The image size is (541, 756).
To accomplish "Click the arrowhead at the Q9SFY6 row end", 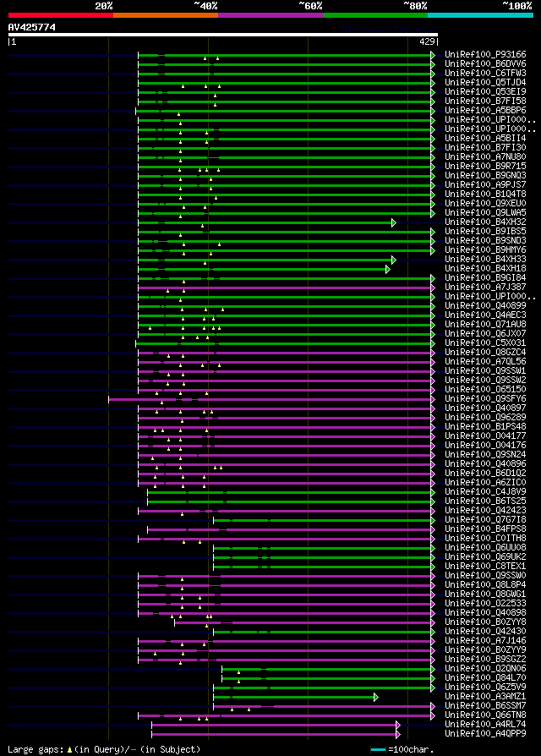I will click(433, 399).
